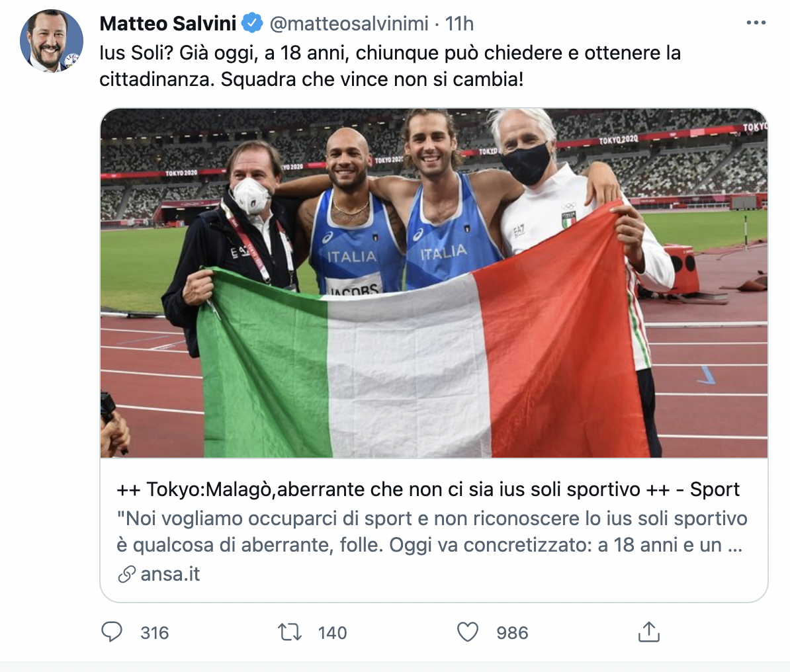Click the blue verified badge
This screenshot has height=672, width=790.
[252, 24]
